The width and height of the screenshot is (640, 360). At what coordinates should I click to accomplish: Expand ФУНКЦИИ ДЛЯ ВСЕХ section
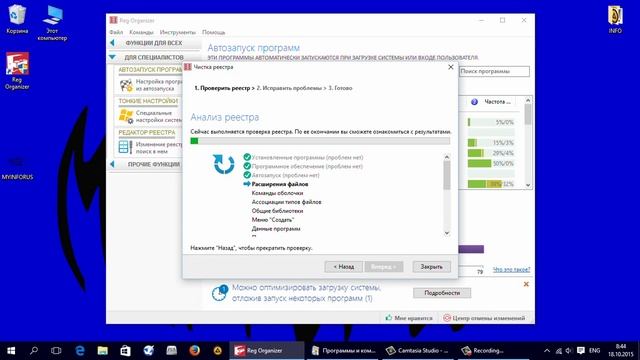coord(155,43)
